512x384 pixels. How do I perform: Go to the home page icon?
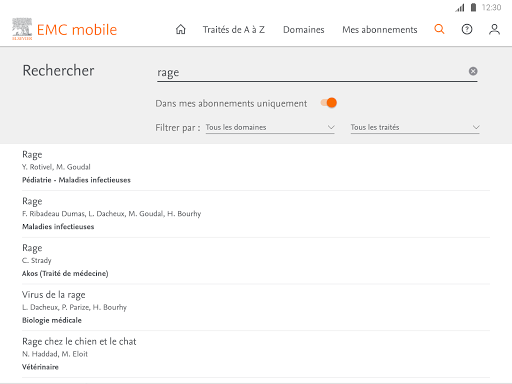[x=180, y=29]
